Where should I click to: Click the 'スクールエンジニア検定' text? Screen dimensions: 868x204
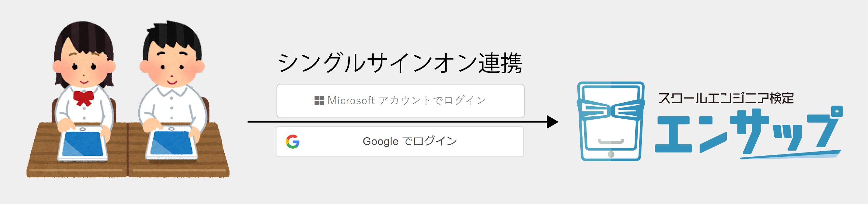tap(725, 98)
